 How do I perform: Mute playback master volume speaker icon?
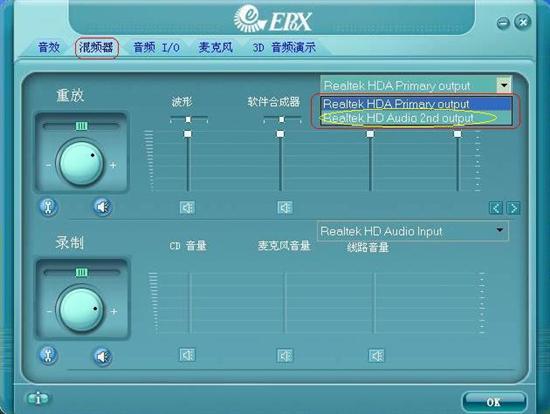[103, 207]
